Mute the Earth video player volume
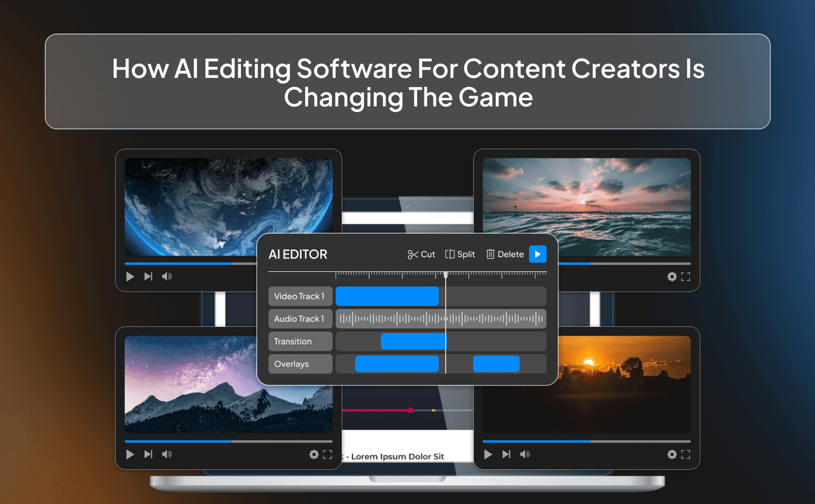The image size is (815, 504). coord(167,276)
